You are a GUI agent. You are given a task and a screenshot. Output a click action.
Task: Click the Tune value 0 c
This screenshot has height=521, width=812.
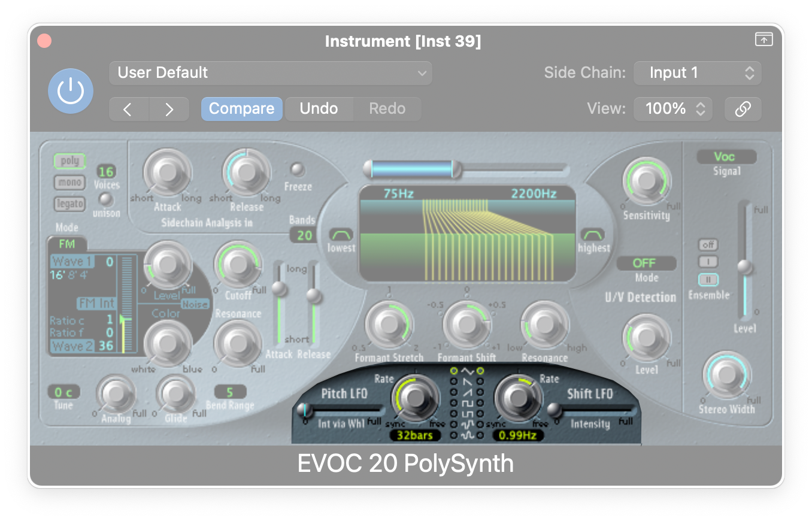pos(63,392)
